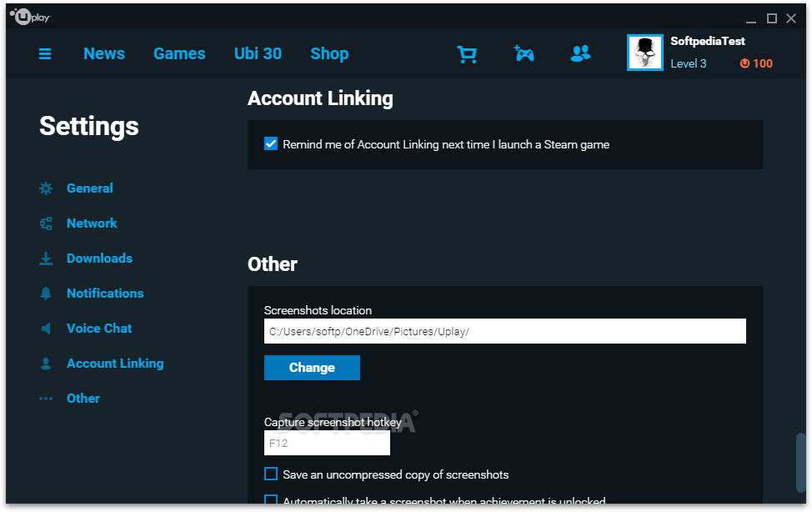Viewport: 812px width, 512px height.
Task: Click the Uplay logo
Action: click(30, 17)
